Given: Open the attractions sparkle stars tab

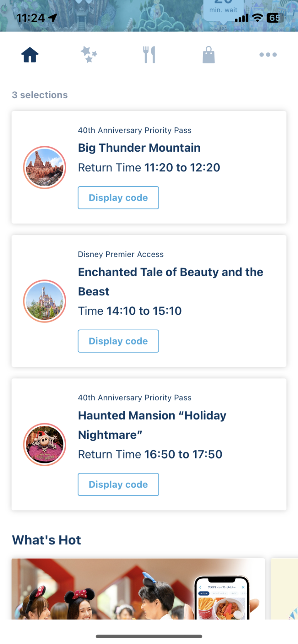Looking at the screenshot, I should pyautogui.click(x=89, y=54).
